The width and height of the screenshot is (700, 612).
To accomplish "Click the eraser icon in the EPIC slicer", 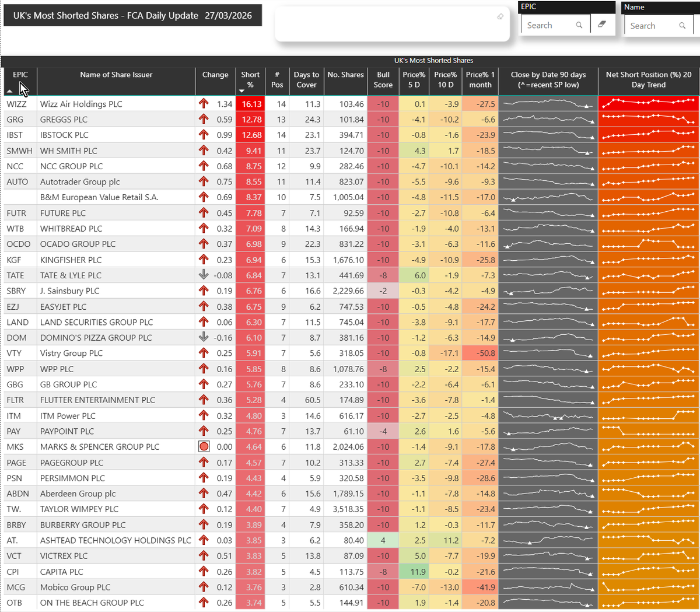I will pyautogui.click(x=602, y=25).
